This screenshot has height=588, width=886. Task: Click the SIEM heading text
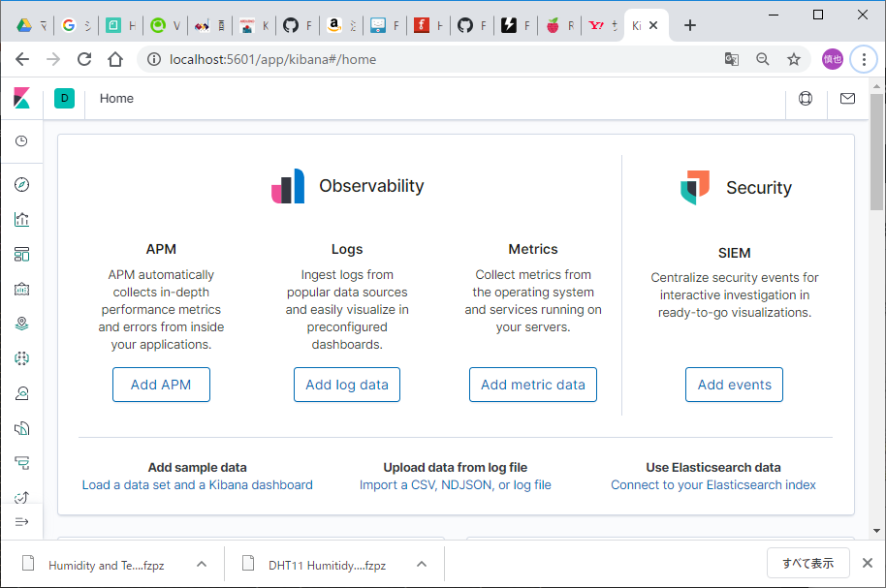pyautogui.click(x=734, y=253)
